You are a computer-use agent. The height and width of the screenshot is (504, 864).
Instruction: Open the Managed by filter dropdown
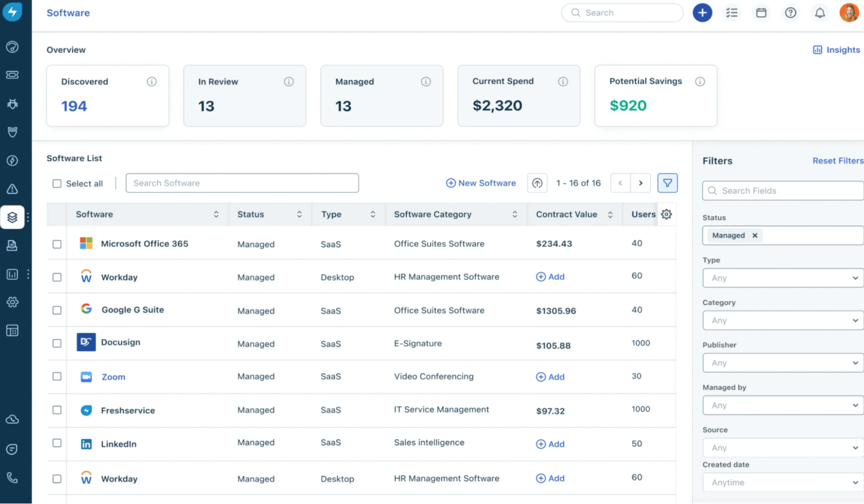pos(783,405)
